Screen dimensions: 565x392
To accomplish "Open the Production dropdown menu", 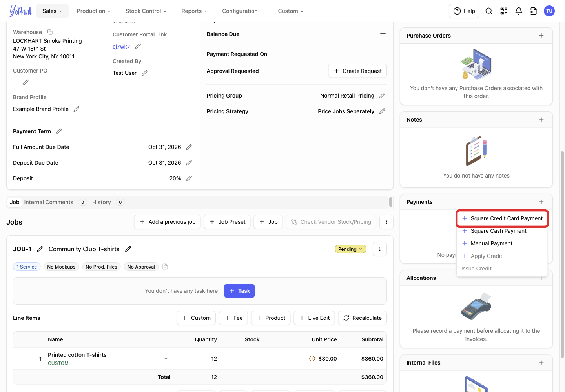I will coord(94,11).
